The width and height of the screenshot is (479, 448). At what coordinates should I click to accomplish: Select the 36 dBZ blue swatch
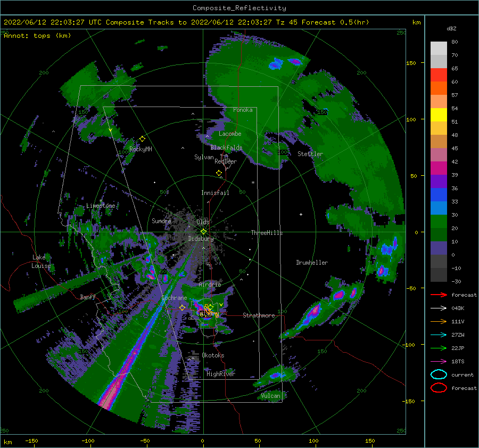tap(439, 195)
